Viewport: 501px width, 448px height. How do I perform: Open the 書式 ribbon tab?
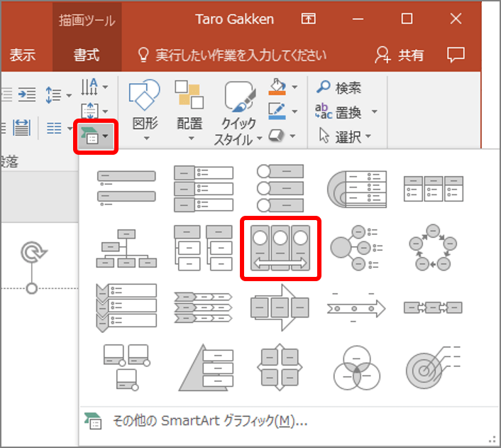click(87, 55)
